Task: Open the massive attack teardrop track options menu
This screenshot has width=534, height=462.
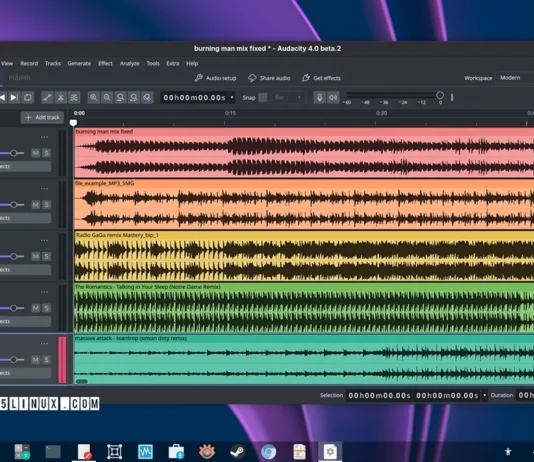Action: tap(44, 344)
